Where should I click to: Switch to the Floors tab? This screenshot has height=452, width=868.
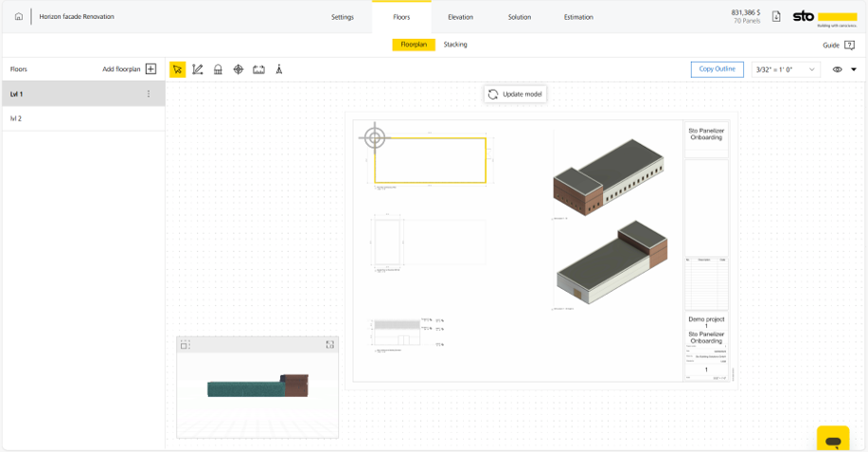point(401,17)
